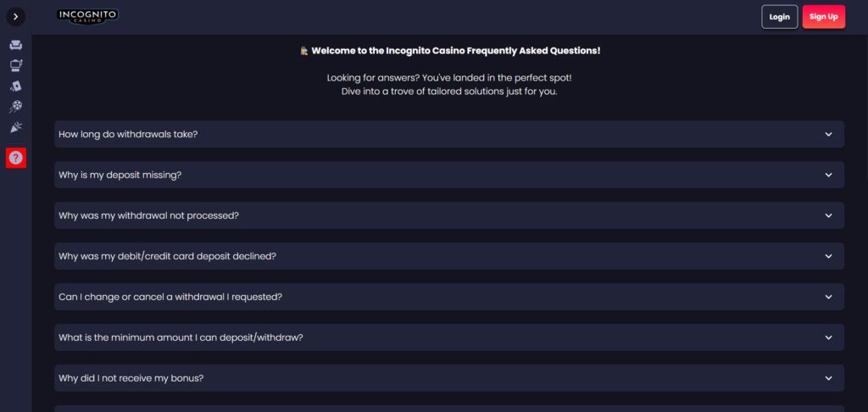Expand the sidebar with arrow button
Image resolution: width=868 pixels, height=412 pixels.
pyautogui.click(x=16, y=17)
